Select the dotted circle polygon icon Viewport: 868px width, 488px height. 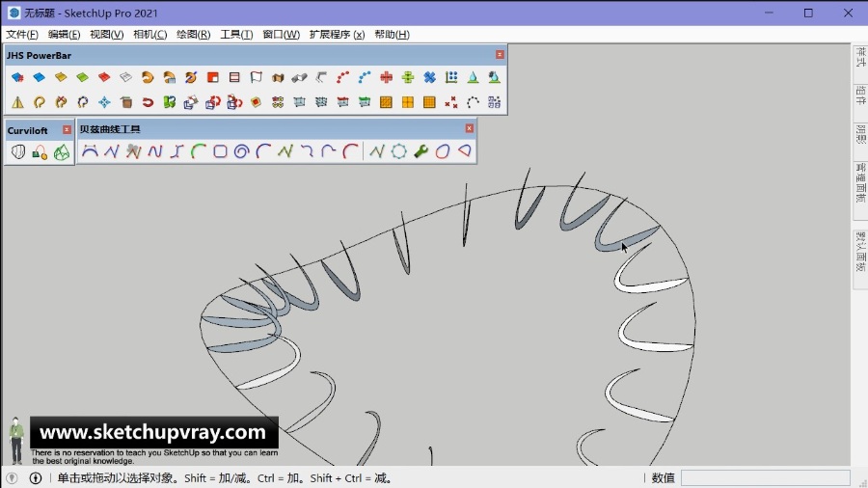(x=398, y=151)
